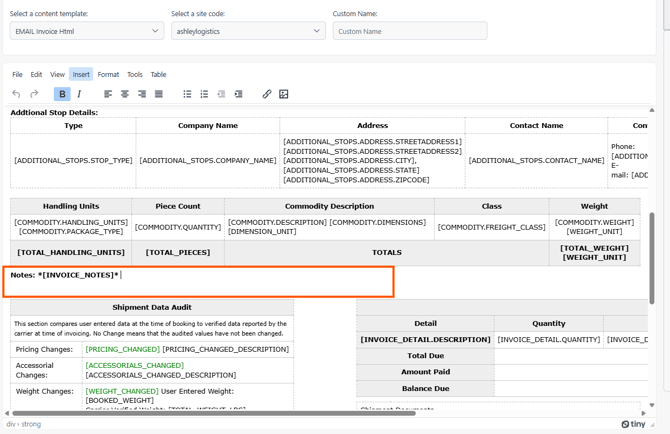Open the Edit menu
Image resolution: width=670 pixels, height=434 pixels.
[x=36, y=74]
